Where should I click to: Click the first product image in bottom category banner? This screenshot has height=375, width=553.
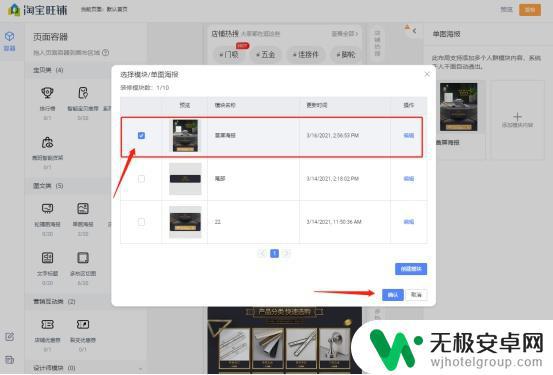pyautogui.click(x=235, y=348)
